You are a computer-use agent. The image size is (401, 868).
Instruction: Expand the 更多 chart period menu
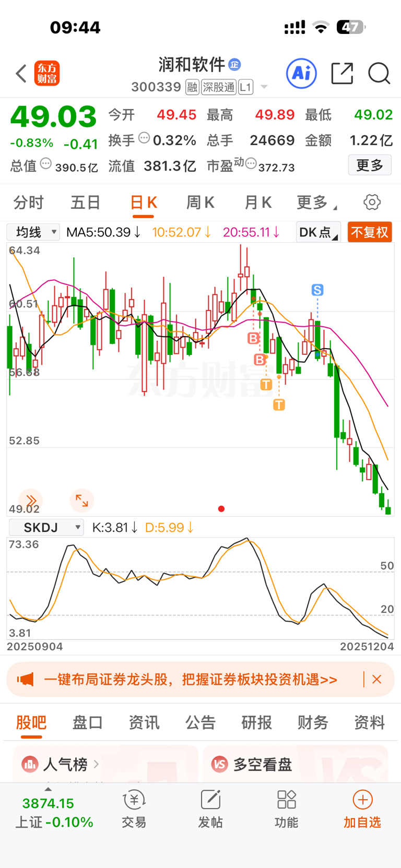pos(316,203)
